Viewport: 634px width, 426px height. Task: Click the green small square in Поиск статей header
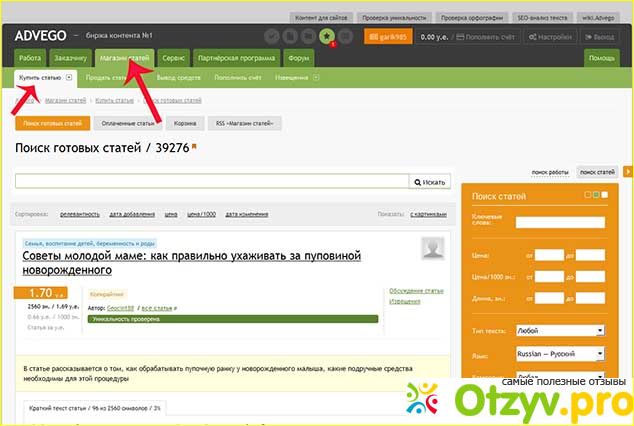coord(596,195)
